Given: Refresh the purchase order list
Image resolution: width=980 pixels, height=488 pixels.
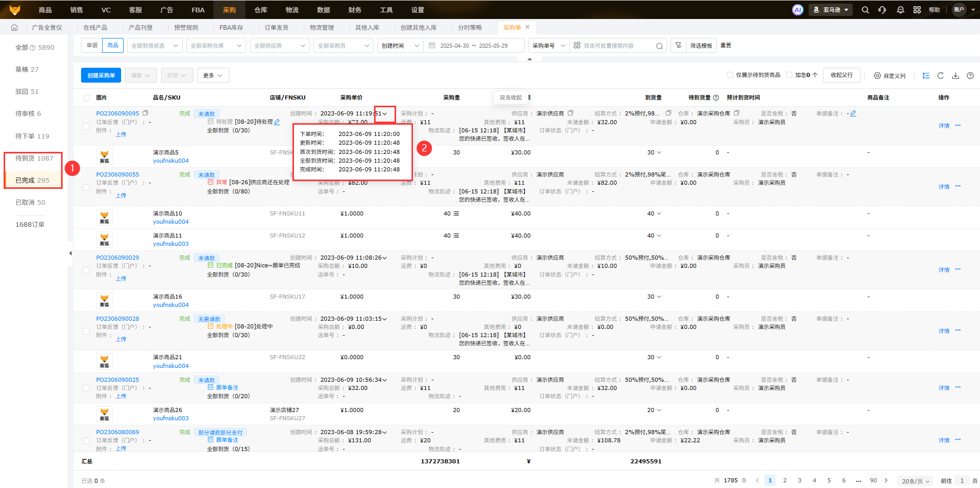Looking at the screenshot, I should 940,75.
